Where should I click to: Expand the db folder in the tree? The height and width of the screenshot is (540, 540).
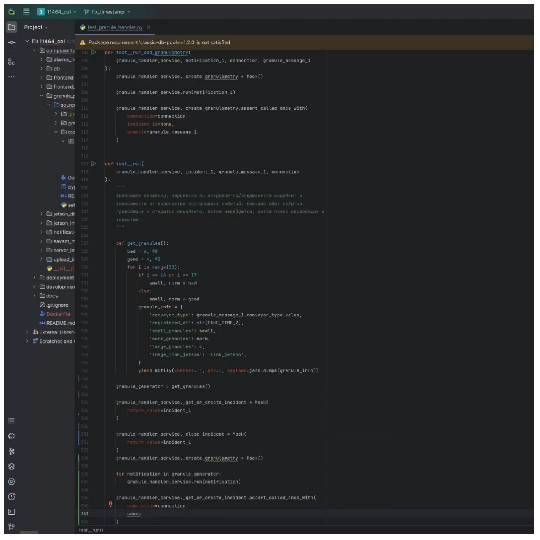[42, 69]
